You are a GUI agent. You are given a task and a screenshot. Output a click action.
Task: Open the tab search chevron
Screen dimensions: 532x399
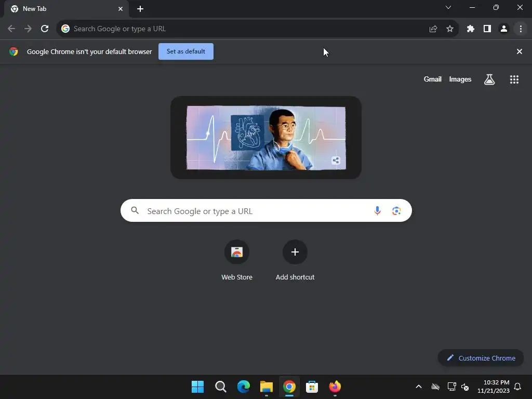pyautogui.click(x=448, y=7)
